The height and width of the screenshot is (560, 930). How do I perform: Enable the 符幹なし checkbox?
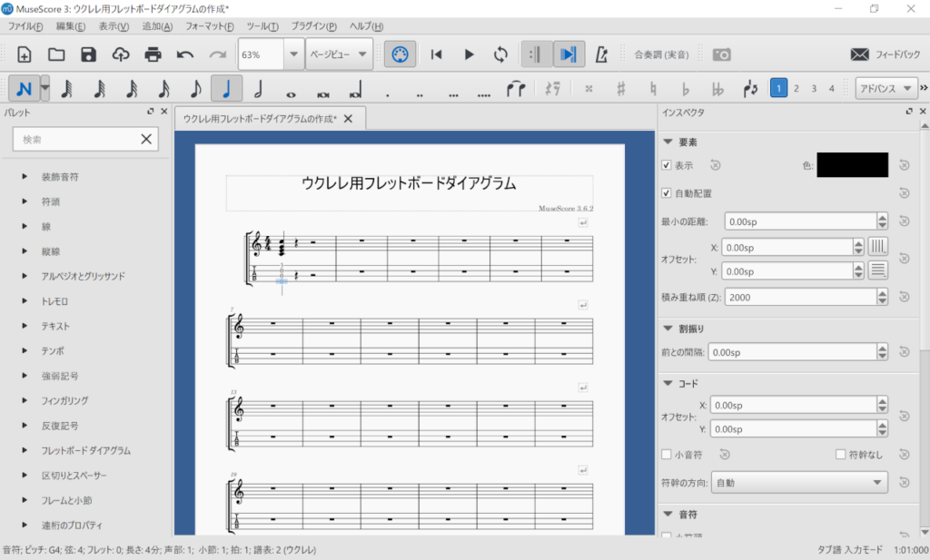pos(841,455)
